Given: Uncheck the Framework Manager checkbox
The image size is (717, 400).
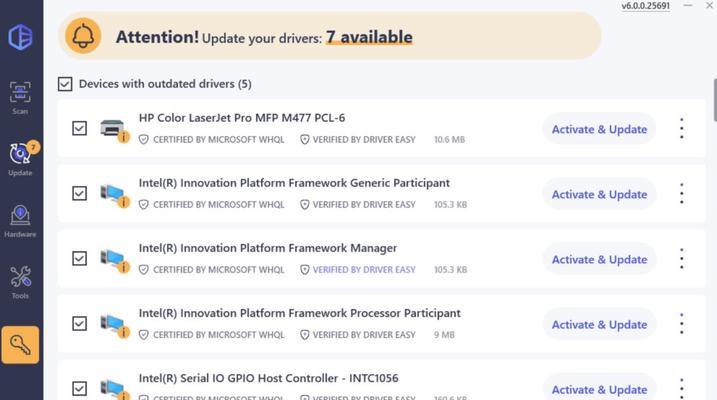Looking at the screenshot, I should 80,258.
